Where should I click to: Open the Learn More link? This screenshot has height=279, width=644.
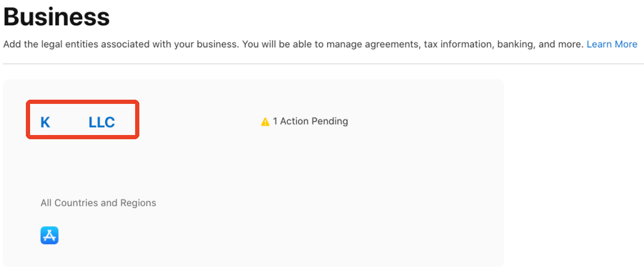(x=612, y=44)
